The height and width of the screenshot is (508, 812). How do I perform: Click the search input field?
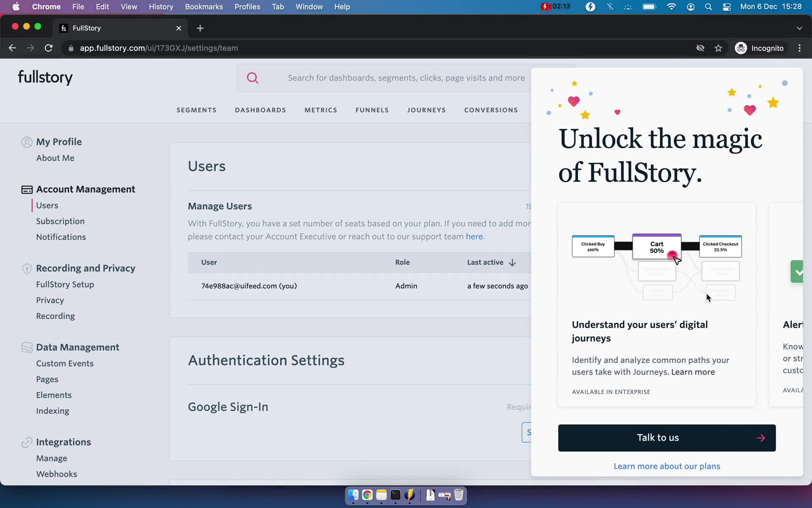tap(406, 78)
